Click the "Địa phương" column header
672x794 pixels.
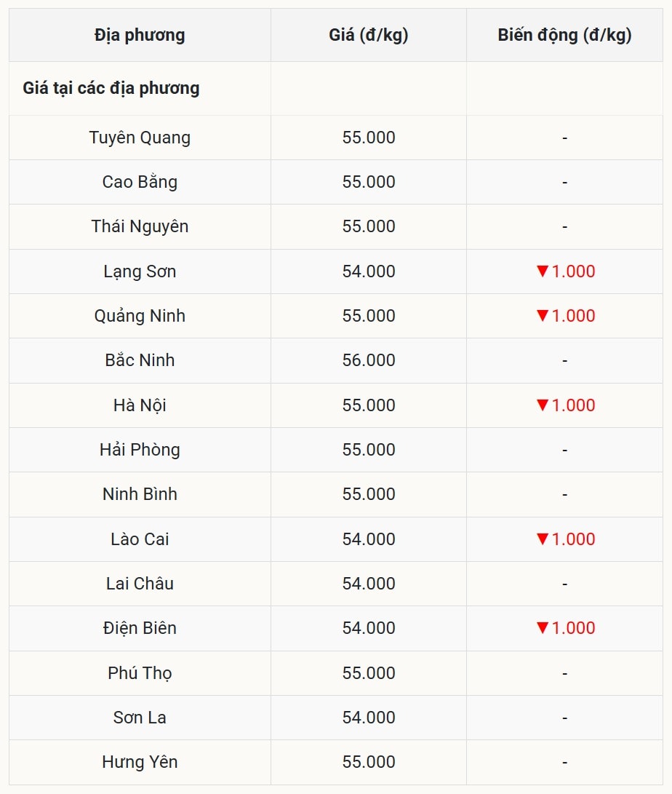[x=140, y=35]
